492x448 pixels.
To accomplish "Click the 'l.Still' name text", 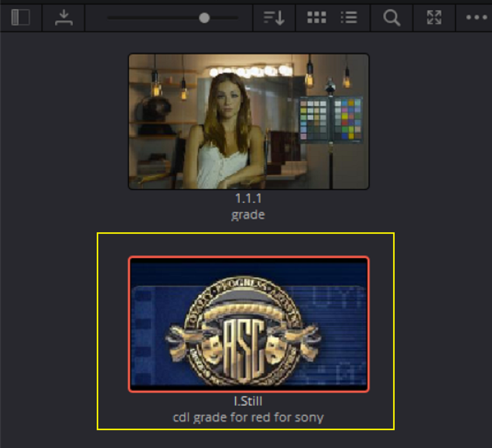I will 248,401.
